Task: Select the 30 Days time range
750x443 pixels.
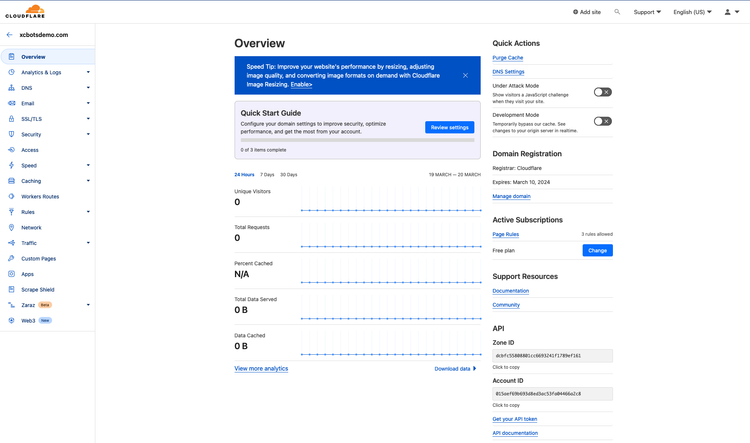Action: tap(288, 174)
